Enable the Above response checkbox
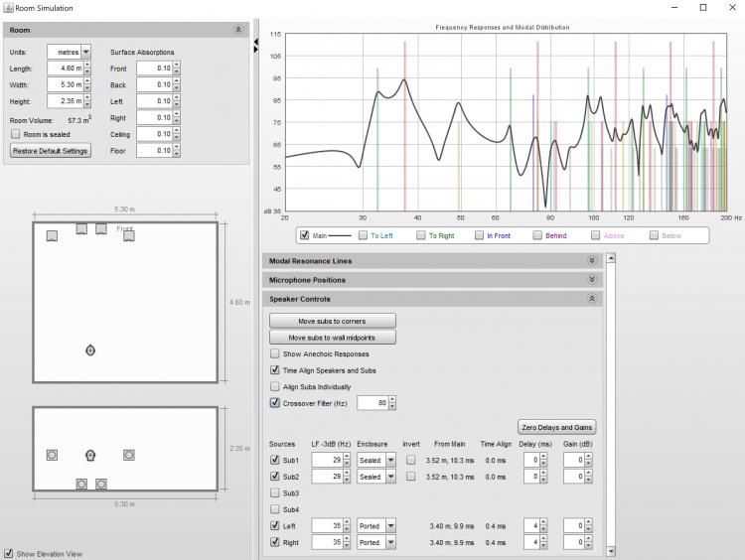This screenshot has width=745, height=560. click(596, 235)
